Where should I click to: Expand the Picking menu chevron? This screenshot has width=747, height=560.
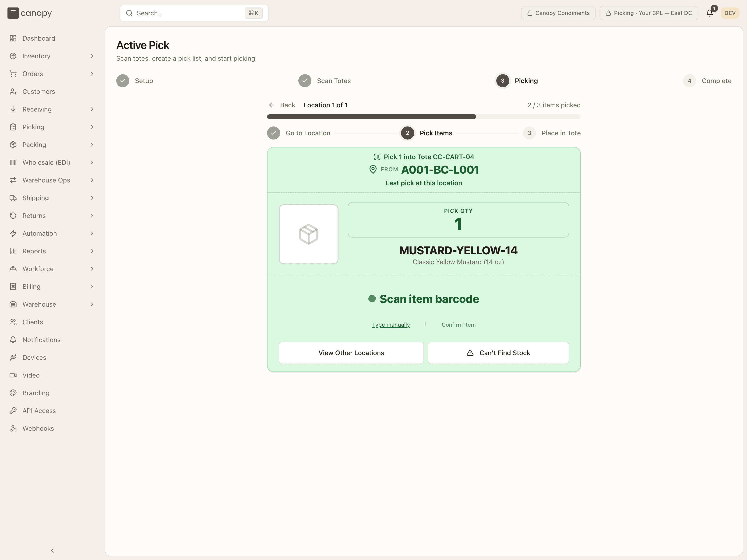coord(92,127)
